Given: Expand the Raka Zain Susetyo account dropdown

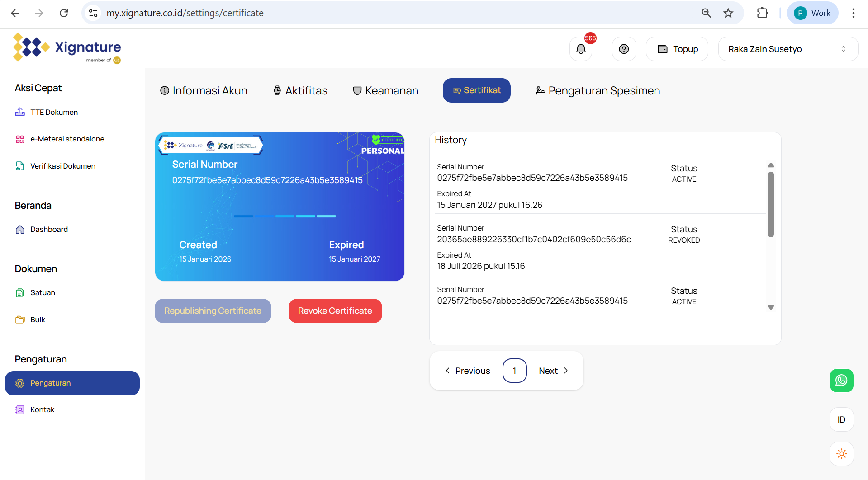Looking at the screenshot, I should (x=787, y=49).
